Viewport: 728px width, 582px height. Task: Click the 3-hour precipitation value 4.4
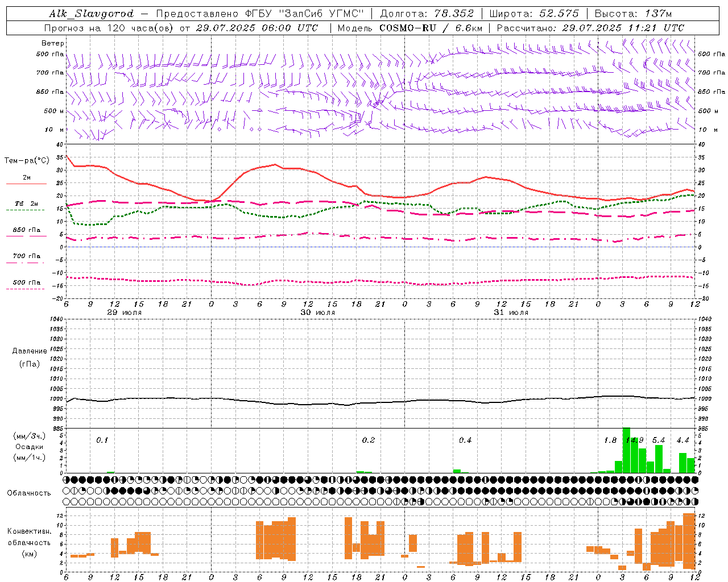[x=682, y=440]
